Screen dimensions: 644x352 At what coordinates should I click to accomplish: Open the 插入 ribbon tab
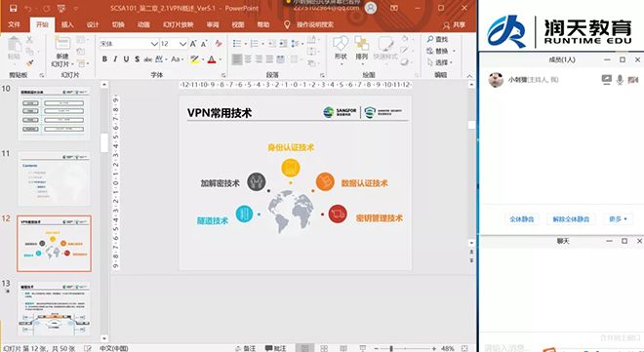[67, 24]
